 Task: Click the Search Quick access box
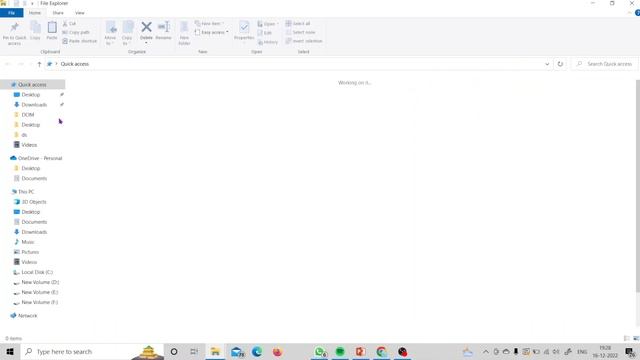click(606, 64)
